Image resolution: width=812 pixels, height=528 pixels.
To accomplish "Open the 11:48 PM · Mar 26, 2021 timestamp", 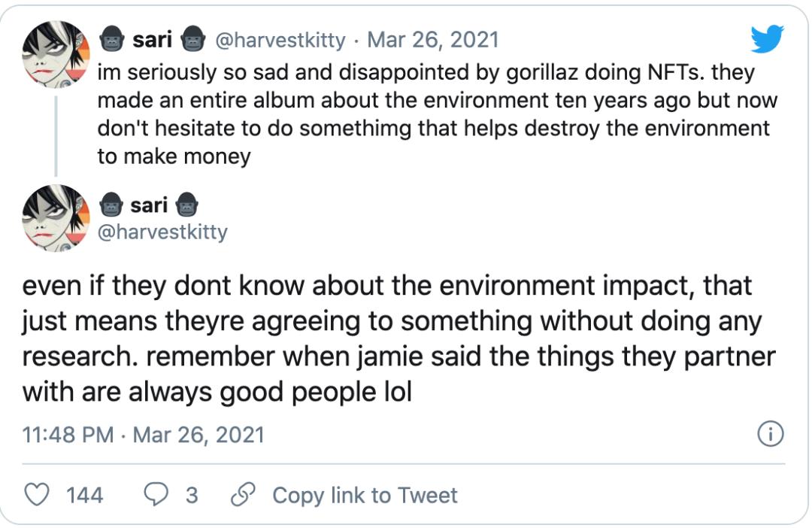I will click(143, 435).
